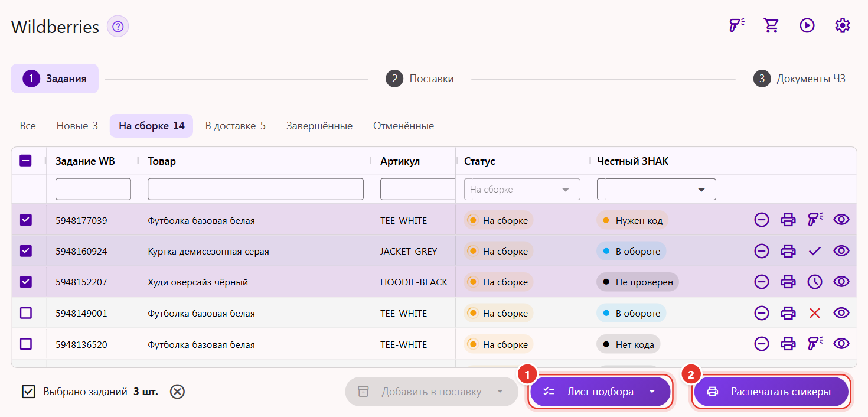868x417 pixels.
Task: View details of task 5948136520 via eye icon
Action: pos(841,344)
